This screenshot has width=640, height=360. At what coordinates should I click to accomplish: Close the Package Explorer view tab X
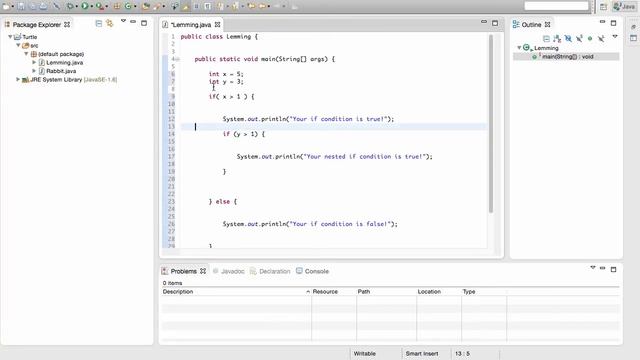pos(67,24)
